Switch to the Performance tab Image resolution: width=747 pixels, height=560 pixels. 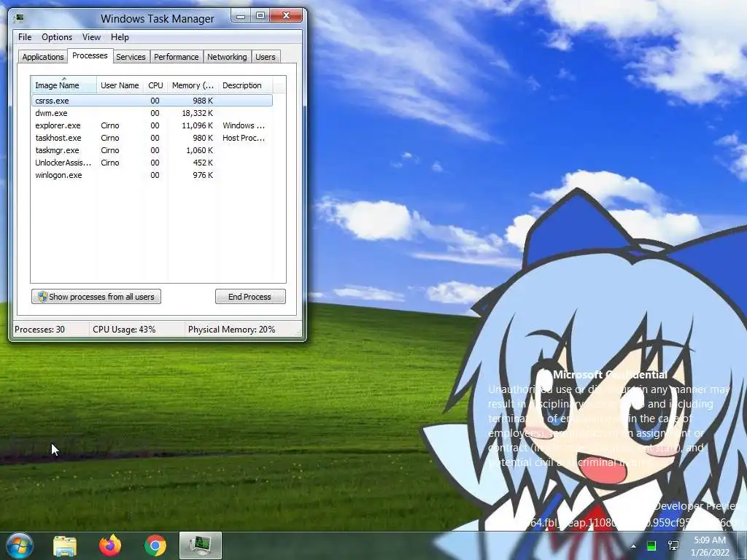[x=177, y=57]
